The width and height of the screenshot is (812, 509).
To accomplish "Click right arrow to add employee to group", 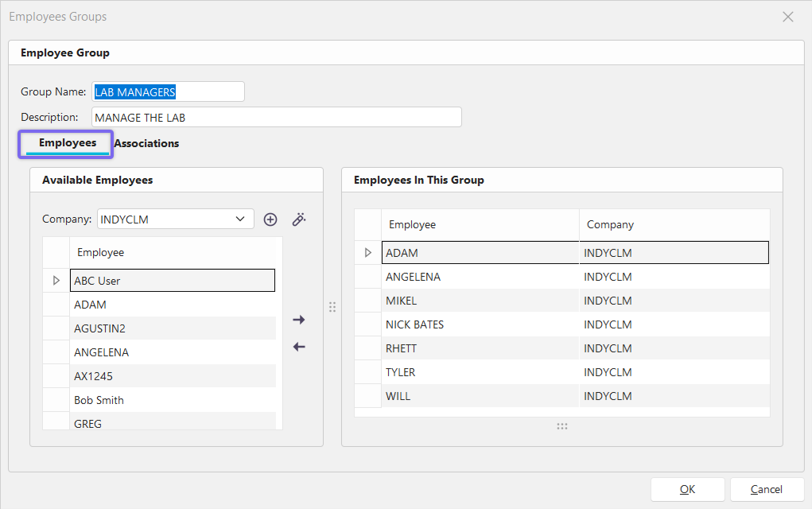I will pos(299,320).
